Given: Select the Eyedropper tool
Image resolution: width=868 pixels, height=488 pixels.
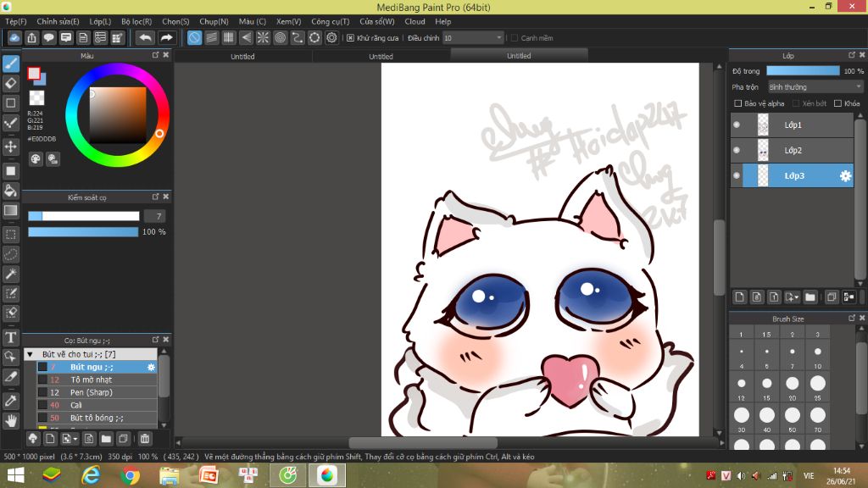Looking at the screenshot, I should [x=10, y=401].
